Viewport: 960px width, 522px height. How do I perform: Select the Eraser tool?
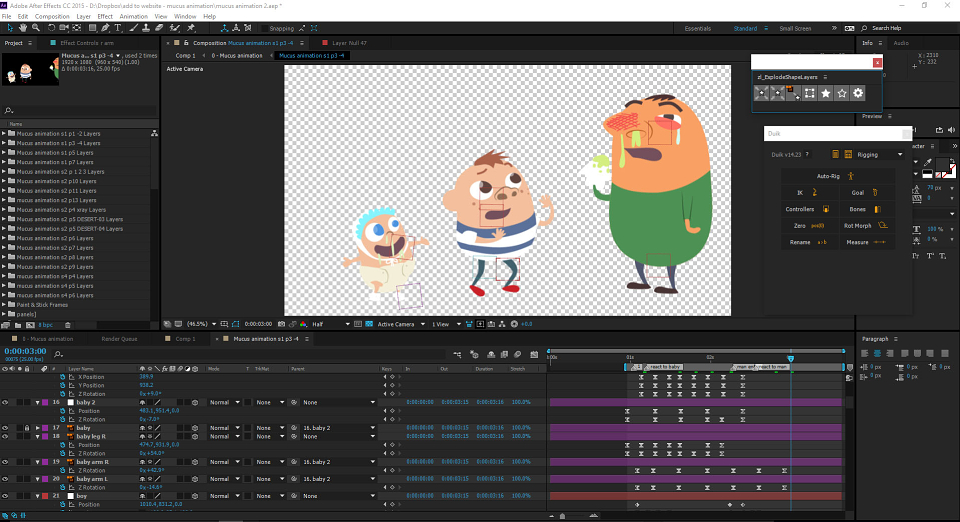point(159,28)
